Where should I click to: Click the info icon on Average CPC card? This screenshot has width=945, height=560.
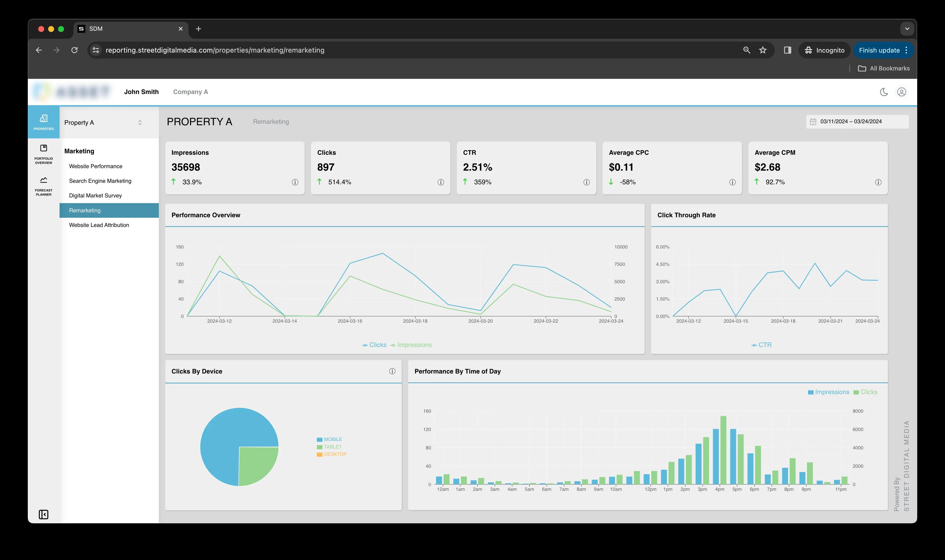point(732,182)
